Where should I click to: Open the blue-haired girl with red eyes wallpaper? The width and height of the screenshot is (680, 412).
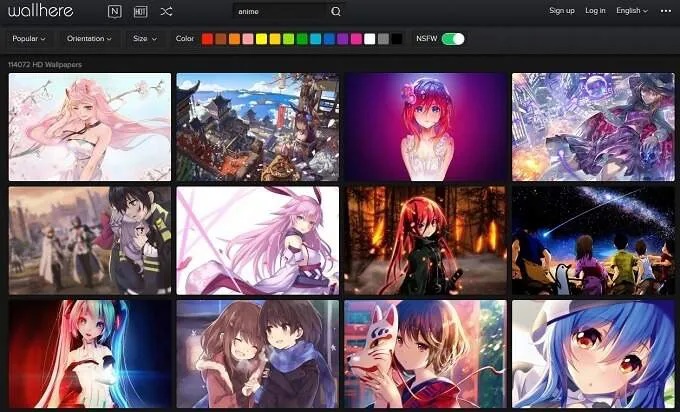pyautogui.click(x=593, y=354)
